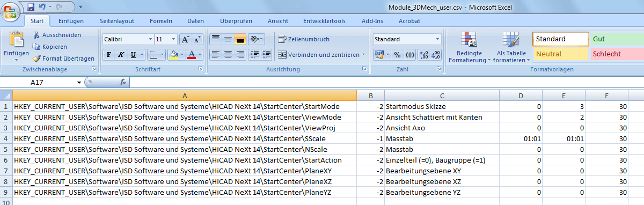
Task: Apply thousands separator 000 style
Action: click(x=410, y=54)
